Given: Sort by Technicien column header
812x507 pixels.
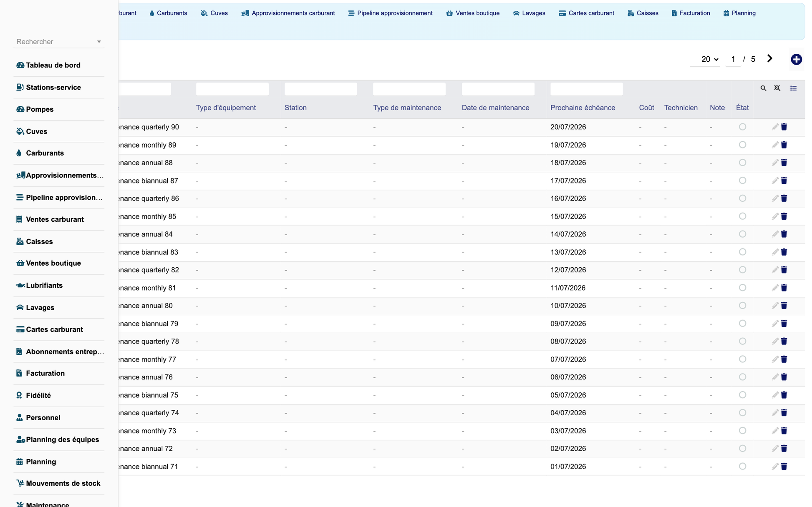Looking at the screenshot, I should click(681, 108).
